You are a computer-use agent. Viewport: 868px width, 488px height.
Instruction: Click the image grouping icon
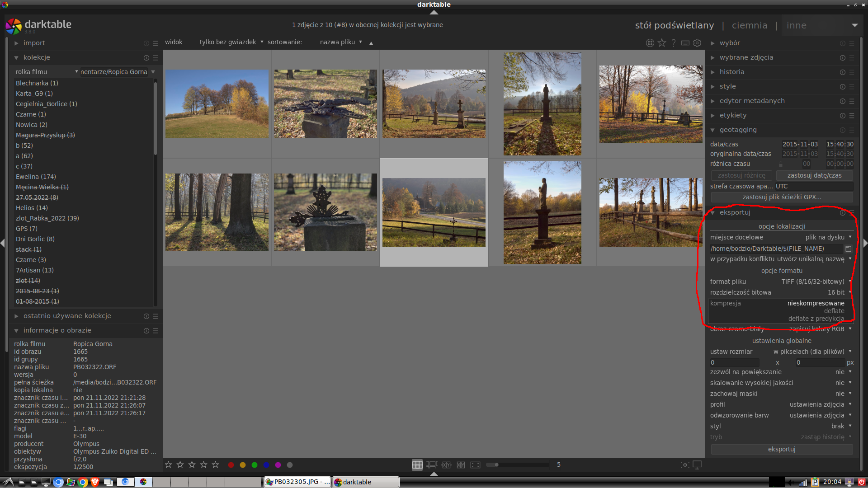650,43
